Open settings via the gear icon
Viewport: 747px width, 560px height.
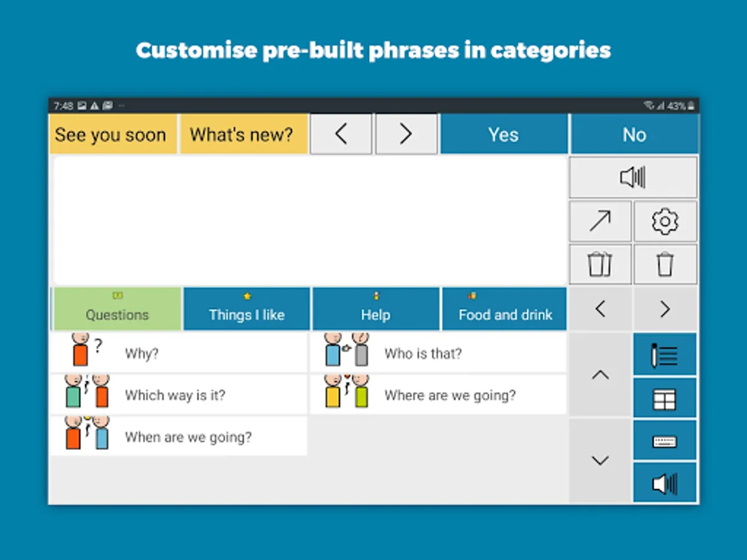tap(665, 221)
